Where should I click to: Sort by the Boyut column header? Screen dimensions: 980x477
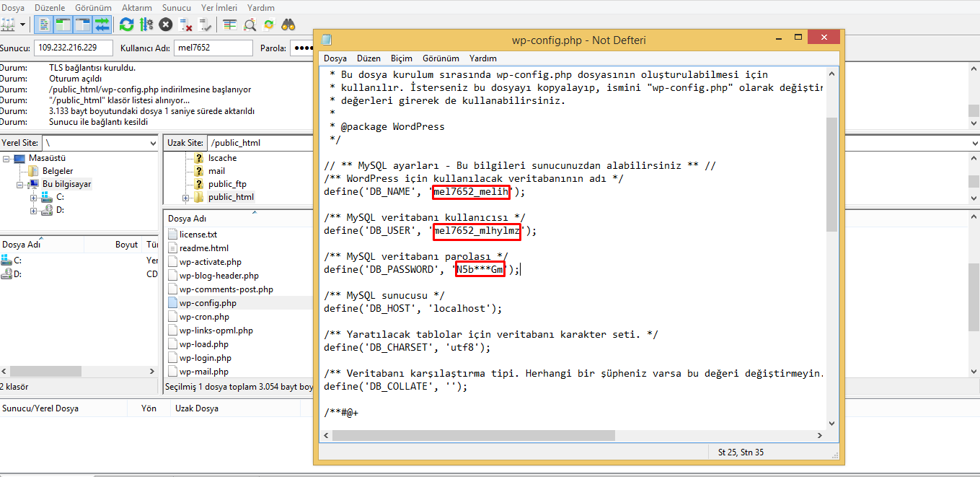(x=126, y=245)
